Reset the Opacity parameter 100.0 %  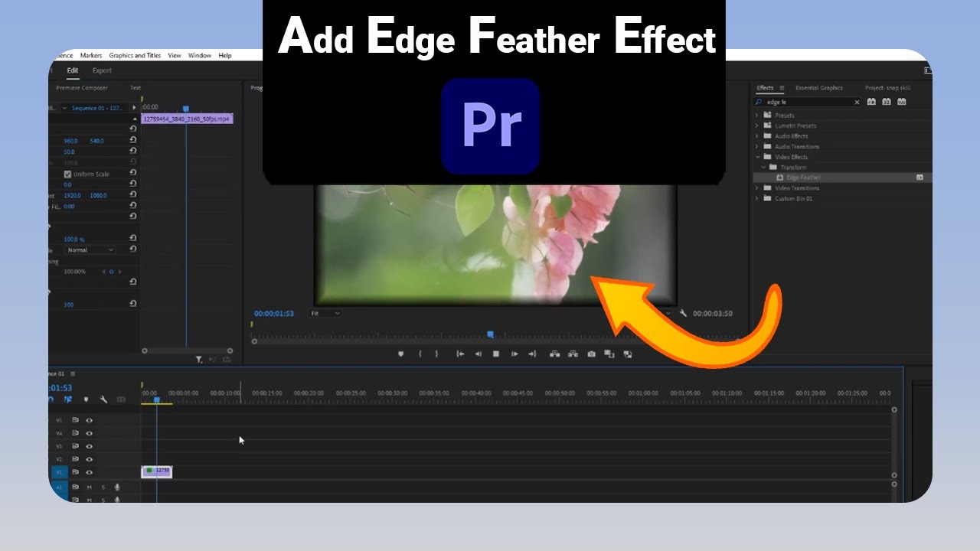click(x=133, y=239)
